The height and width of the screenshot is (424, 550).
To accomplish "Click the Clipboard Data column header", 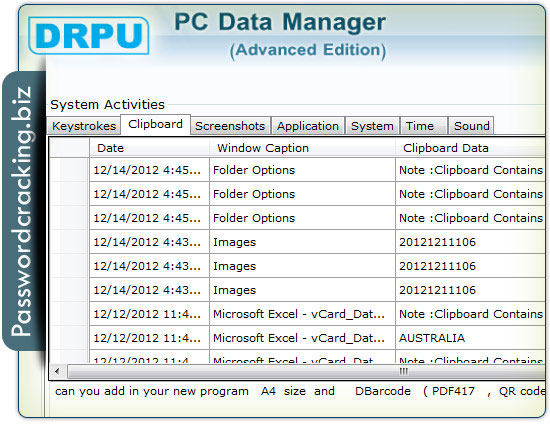I will (x=470, y=148).
